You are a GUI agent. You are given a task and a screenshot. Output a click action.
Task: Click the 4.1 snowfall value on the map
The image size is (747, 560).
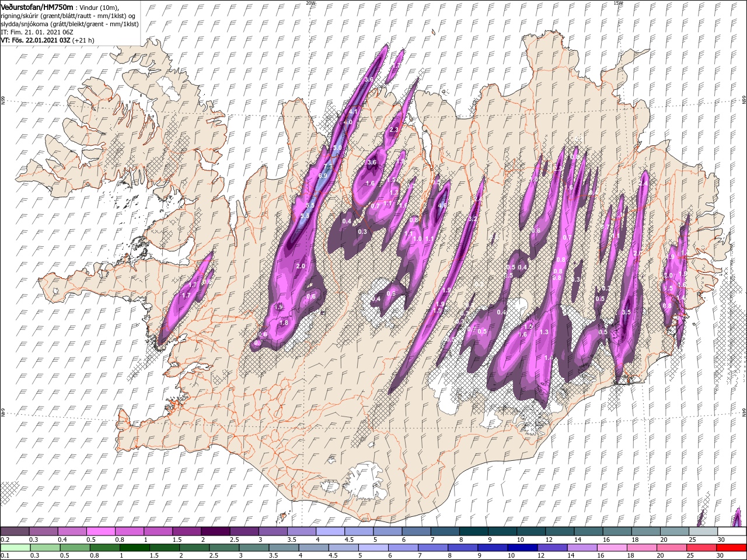tap(353, 112)
